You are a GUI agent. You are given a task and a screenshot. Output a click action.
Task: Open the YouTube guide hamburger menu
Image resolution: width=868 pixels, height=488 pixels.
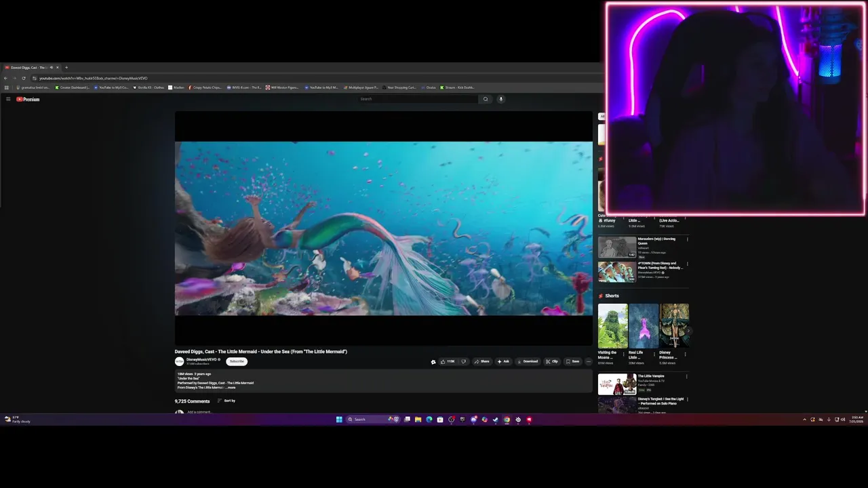point(8,99)
